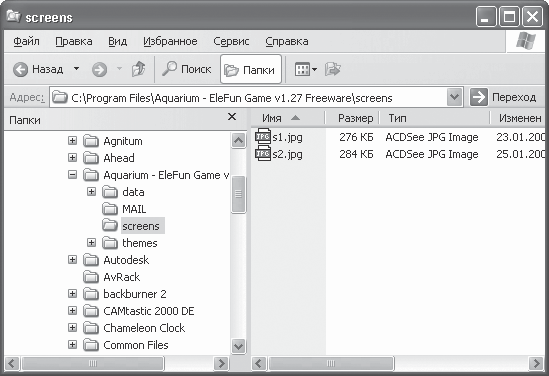Screen dimensions: 549x376
Task: Expand the themes folder node
Action: [x=91, y=243]
